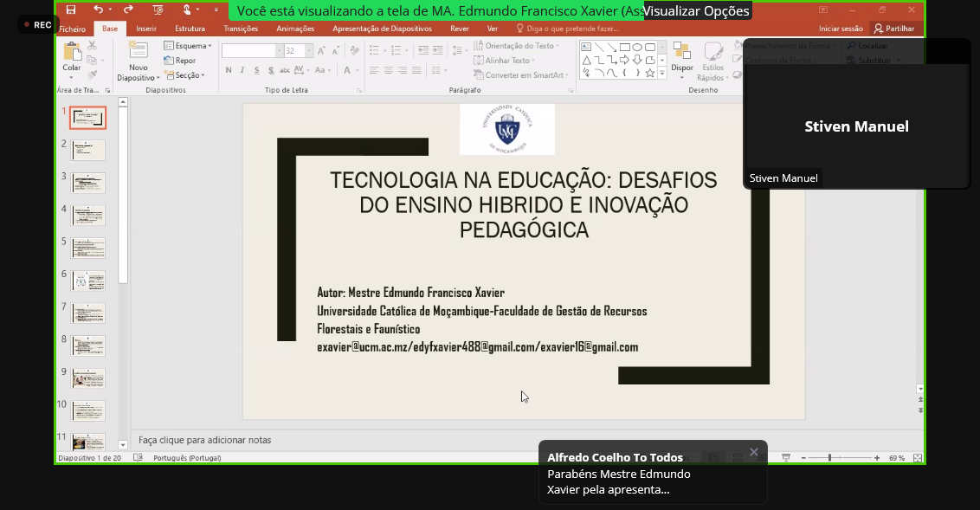The height and width of the screenshot is (510, 980).
Task: Open the Apresentação de Diapositivos tab
Action: click(x=382, y=29)
